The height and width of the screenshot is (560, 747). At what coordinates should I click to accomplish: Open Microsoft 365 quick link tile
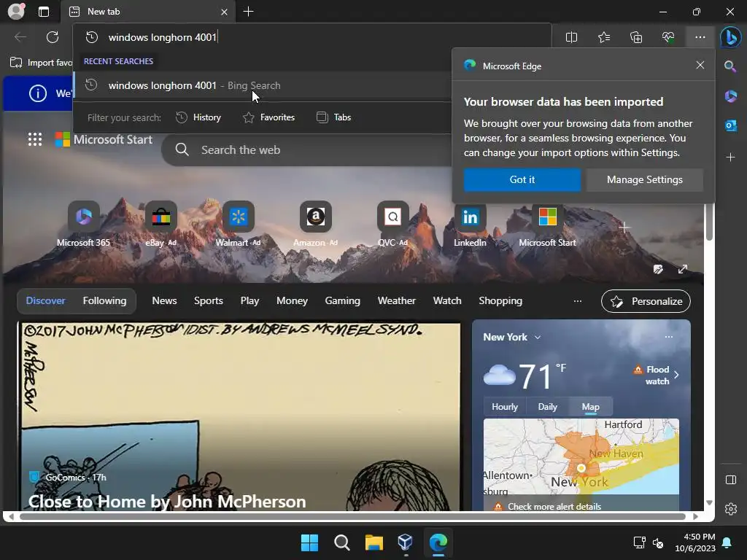(83, 224)
